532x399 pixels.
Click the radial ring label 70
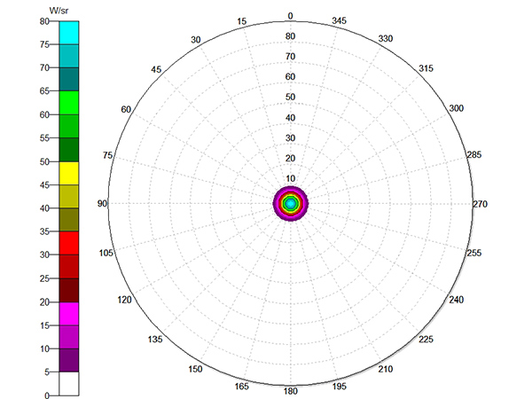290,57
